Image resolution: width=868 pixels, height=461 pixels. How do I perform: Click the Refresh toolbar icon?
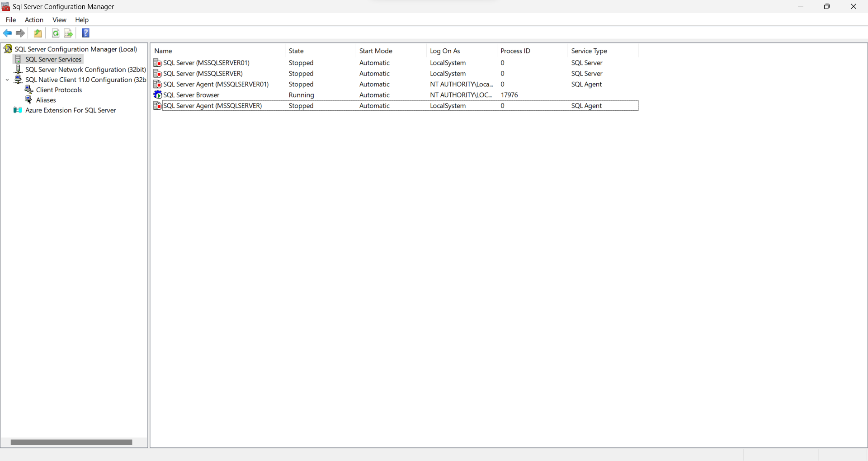pos(55,33)
